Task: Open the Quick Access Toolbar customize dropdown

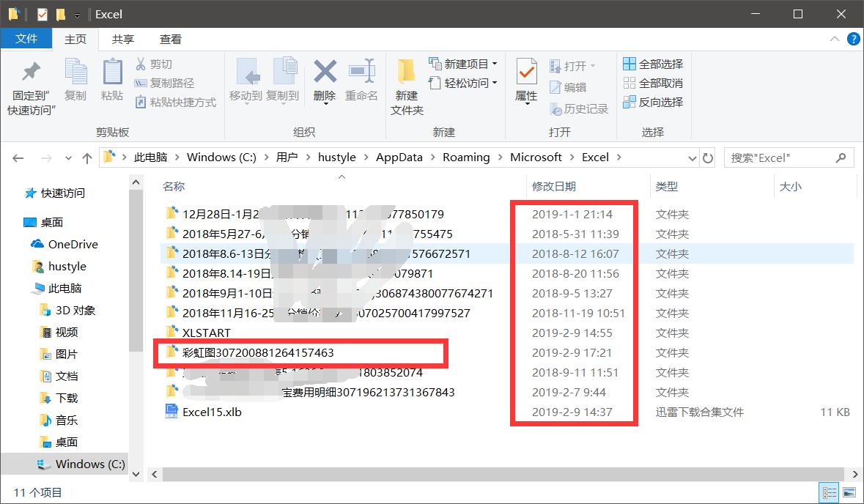Action: [76, 14]
